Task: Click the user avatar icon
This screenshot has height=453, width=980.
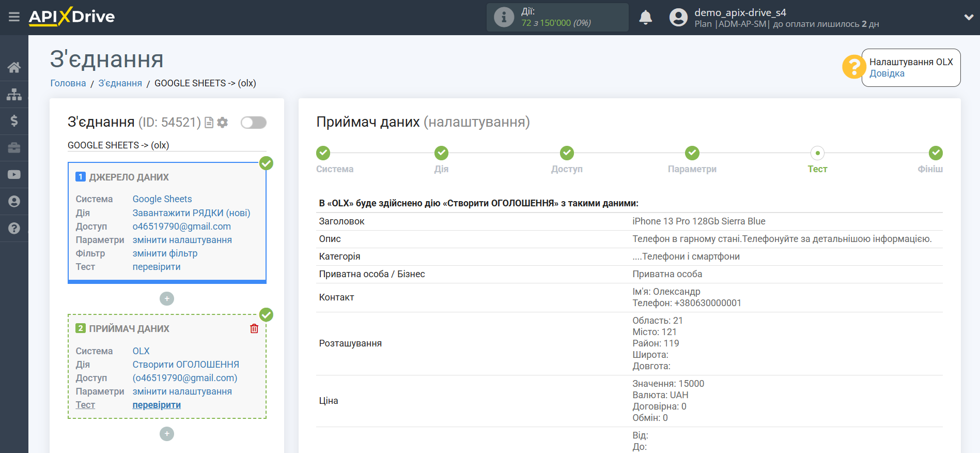Action: coord(678,18)
